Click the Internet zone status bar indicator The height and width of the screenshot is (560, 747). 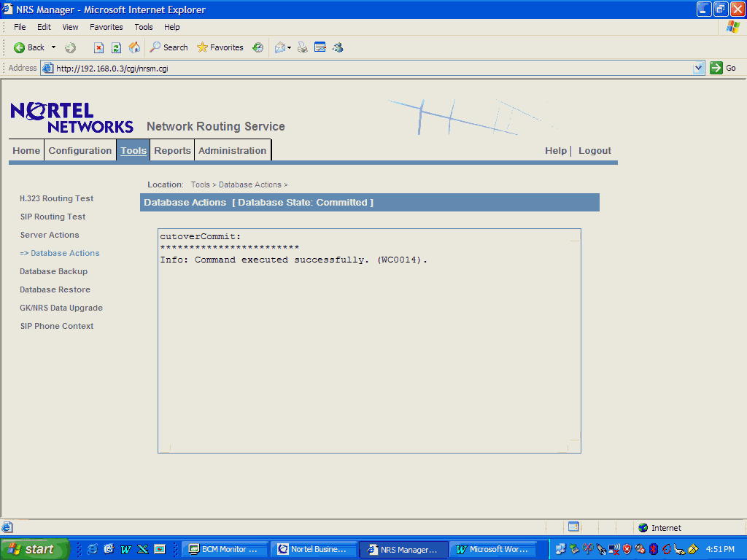(659, 528)
